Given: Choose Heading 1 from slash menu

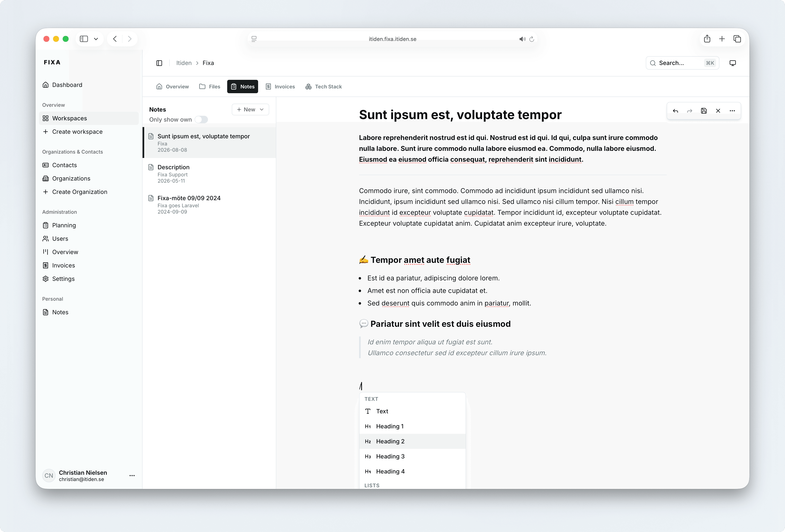Looking at the screenshot, I should [x=412, y=426].
